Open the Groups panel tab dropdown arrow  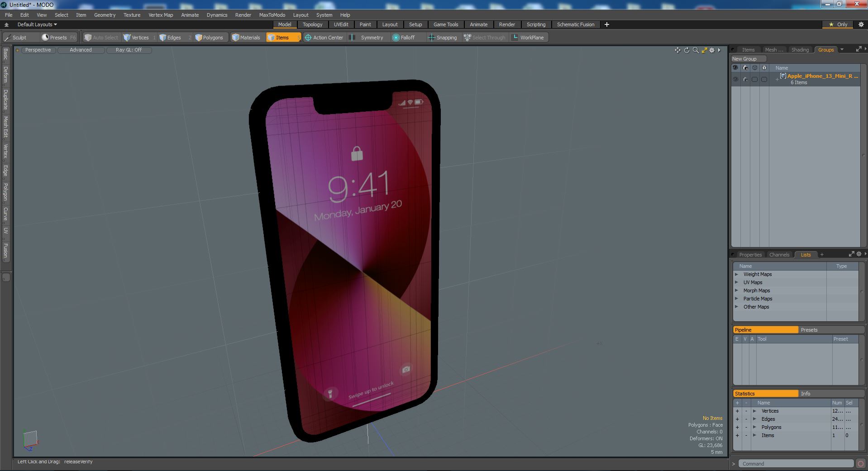point(842,50)
